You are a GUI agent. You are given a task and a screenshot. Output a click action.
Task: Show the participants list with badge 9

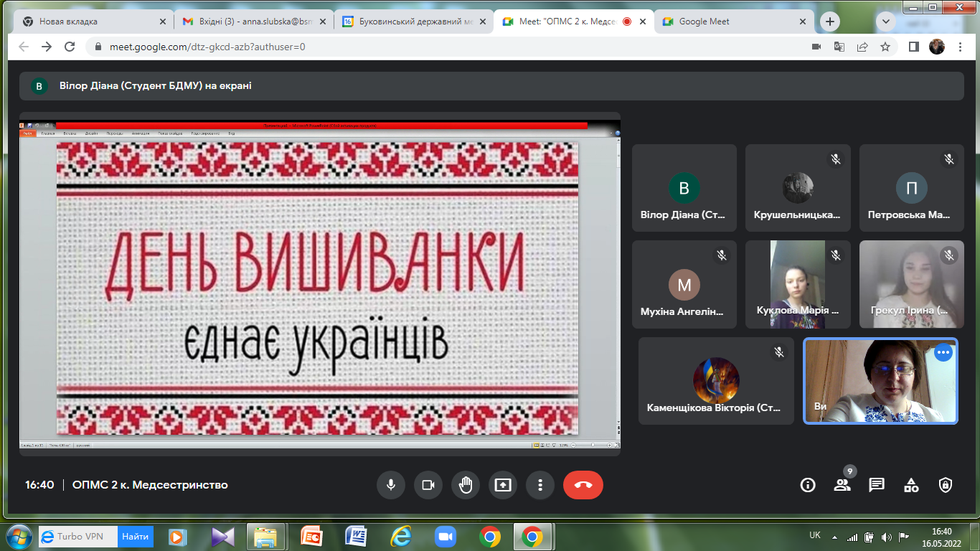click(842, 485)
